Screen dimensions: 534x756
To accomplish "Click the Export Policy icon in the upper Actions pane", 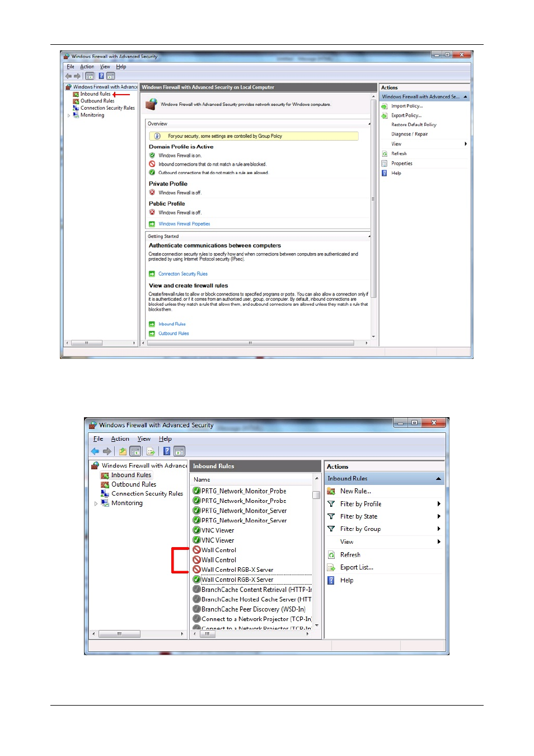I will click(x=385, y=115).
